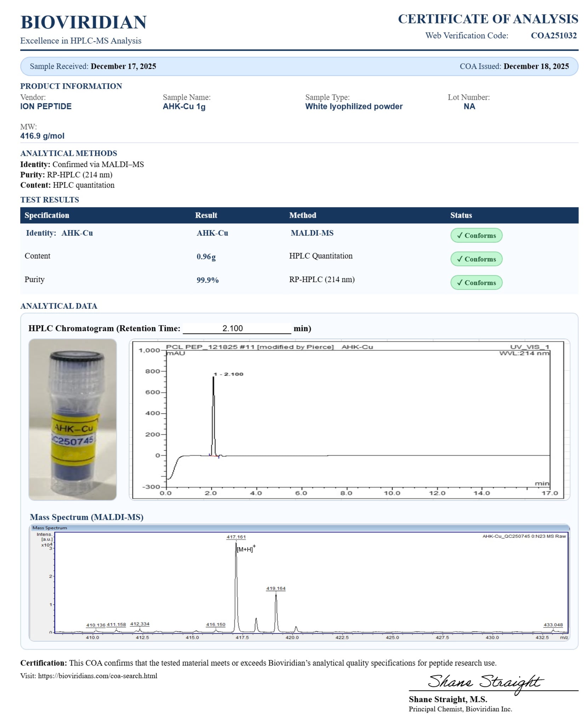Click the Status column header

click(x=461, y=215)
